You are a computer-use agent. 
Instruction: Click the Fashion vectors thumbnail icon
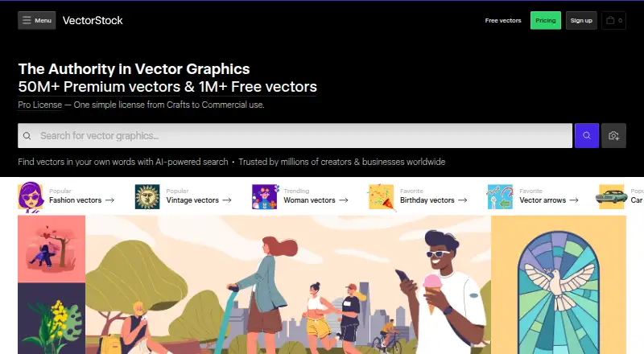coord(31,197)
